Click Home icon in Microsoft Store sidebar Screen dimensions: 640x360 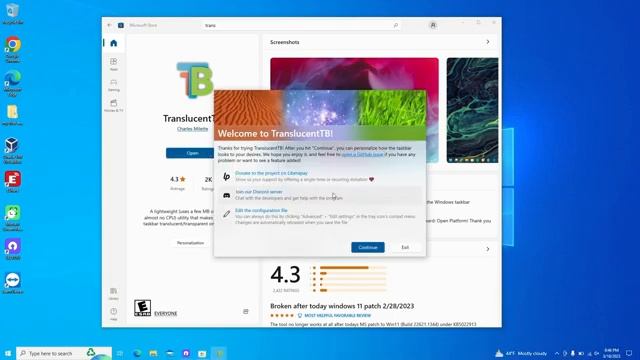tap(113, 43)
